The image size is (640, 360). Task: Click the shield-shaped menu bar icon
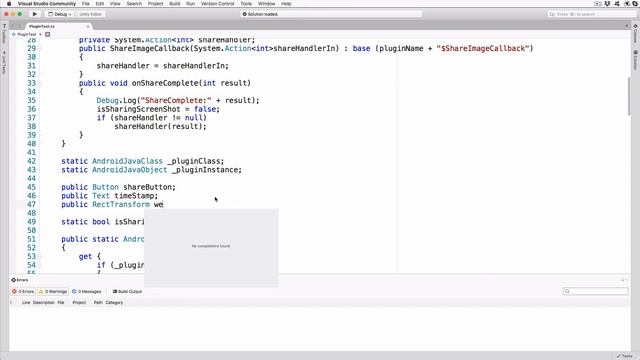click(607, 4)
